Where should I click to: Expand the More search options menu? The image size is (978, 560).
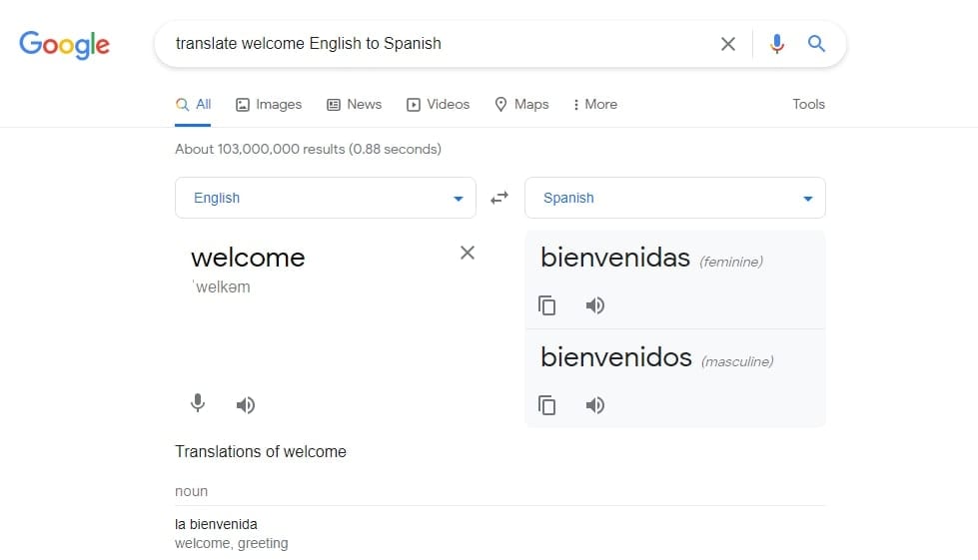pyautogui.click(x=594, y=104)
